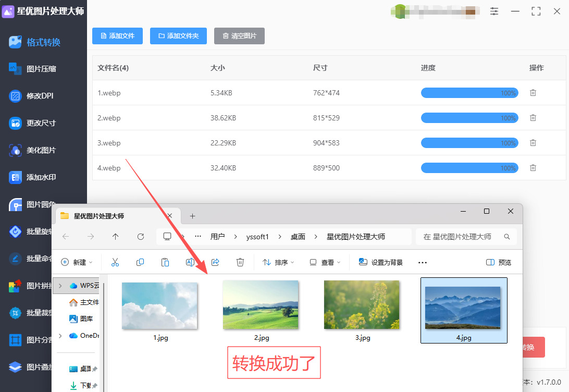Click the 批量裁剪 crop sidebar icon
569x392 pixels.
click(x=15, y=313)
